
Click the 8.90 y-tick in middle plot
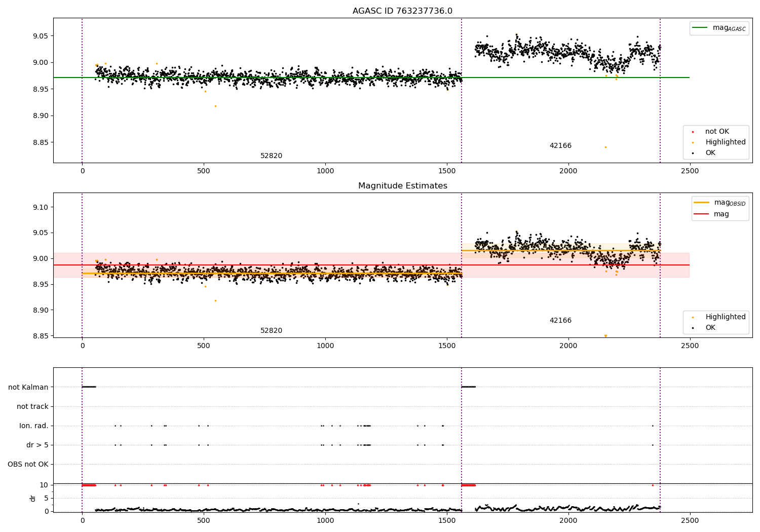click(x=41, y=310)
